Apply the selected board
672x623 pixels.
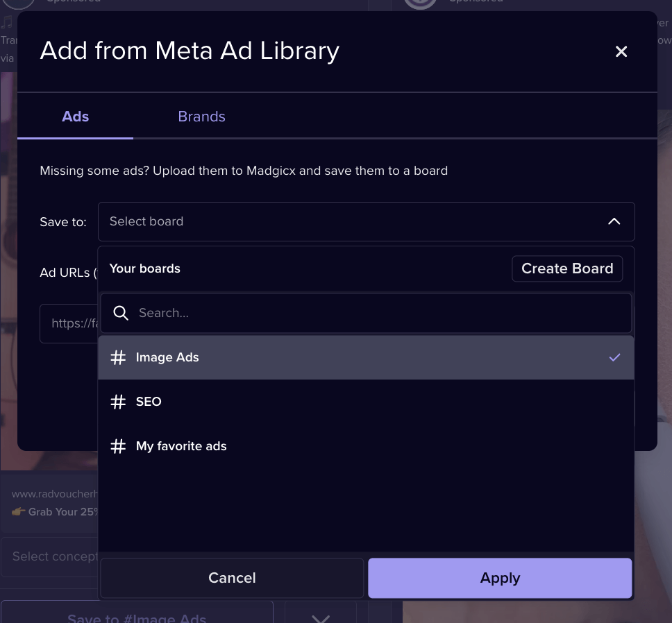point(500,578)
